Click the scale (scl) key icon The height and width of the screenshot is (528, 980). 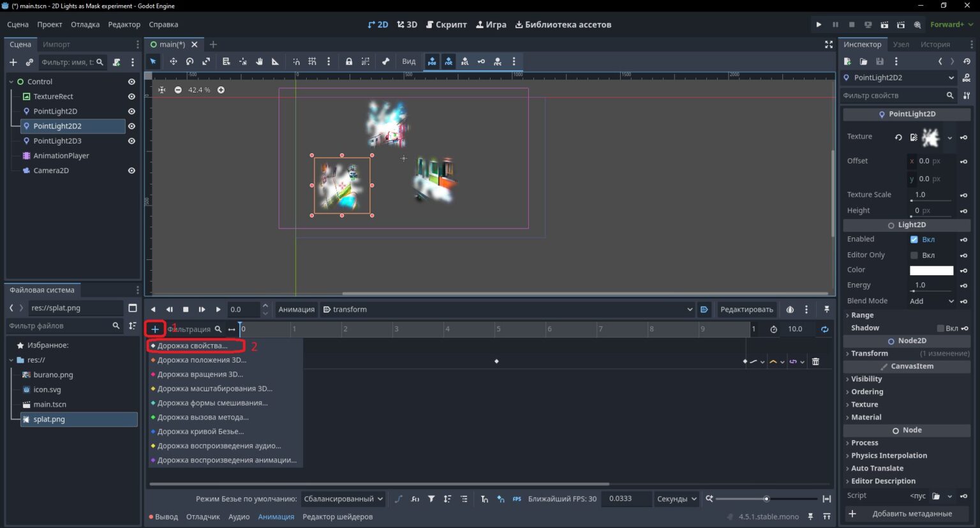click(464, 61)
